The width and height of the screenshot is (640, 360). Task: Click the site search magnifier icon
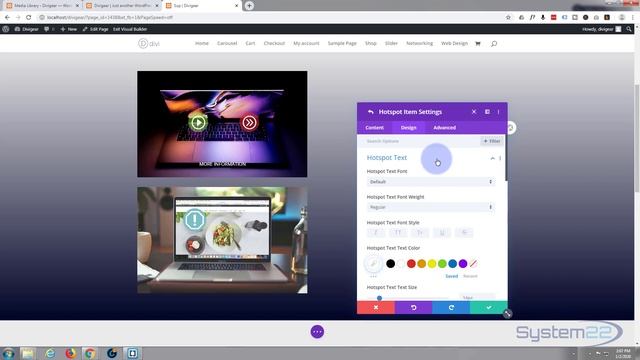[494, 44]
